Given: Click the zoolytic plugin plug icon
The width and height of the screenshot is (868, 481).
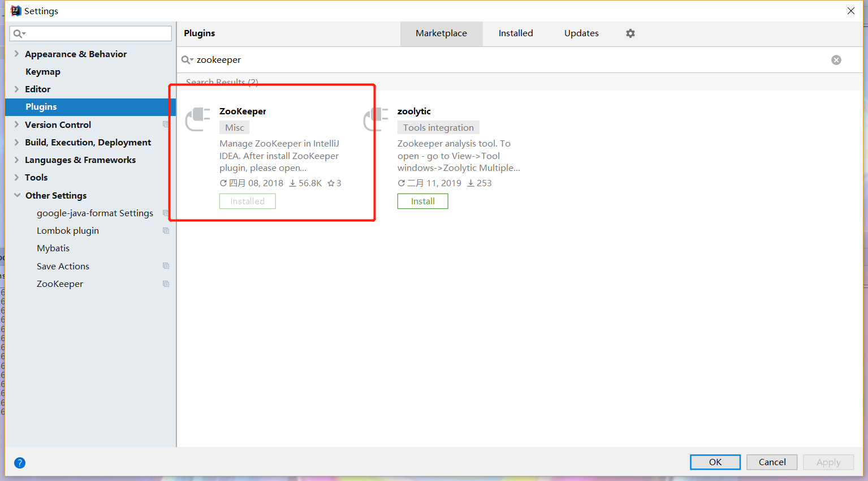Looking at the screenshot, I should pyautogui.click(x=376, y=119).
